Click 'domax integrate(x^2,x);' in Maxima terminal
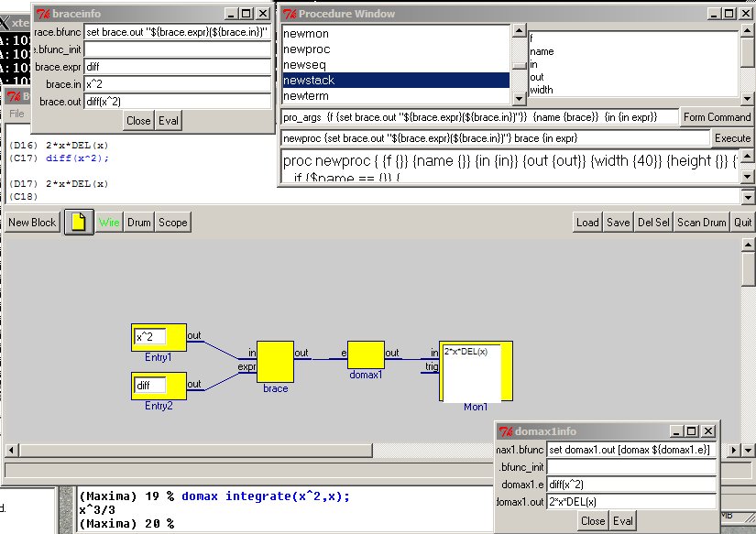 (266, 496)
